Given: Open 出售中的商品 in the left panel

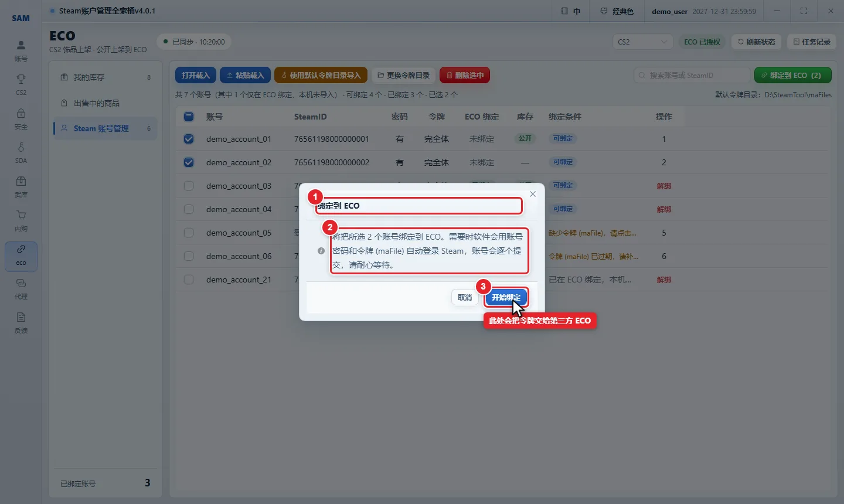Looking at the screenshot, I should pos(106,103).
